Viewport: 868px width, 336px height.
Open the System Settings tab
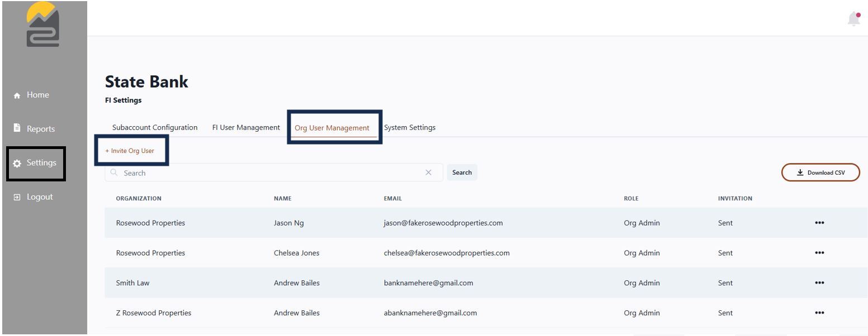[410, 127]
